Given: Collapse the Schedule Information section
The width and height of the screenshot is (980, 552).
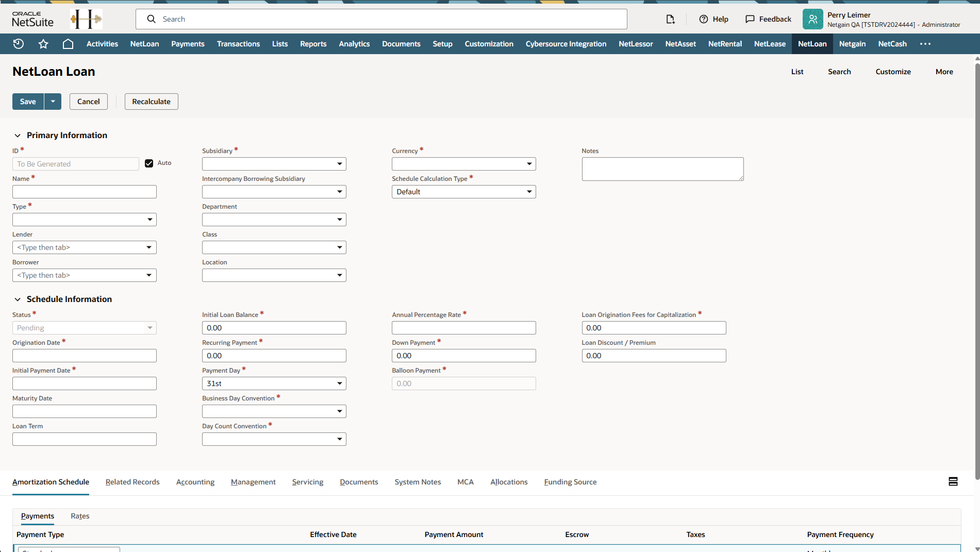Looking at the screenshot, I should (18, 299).
